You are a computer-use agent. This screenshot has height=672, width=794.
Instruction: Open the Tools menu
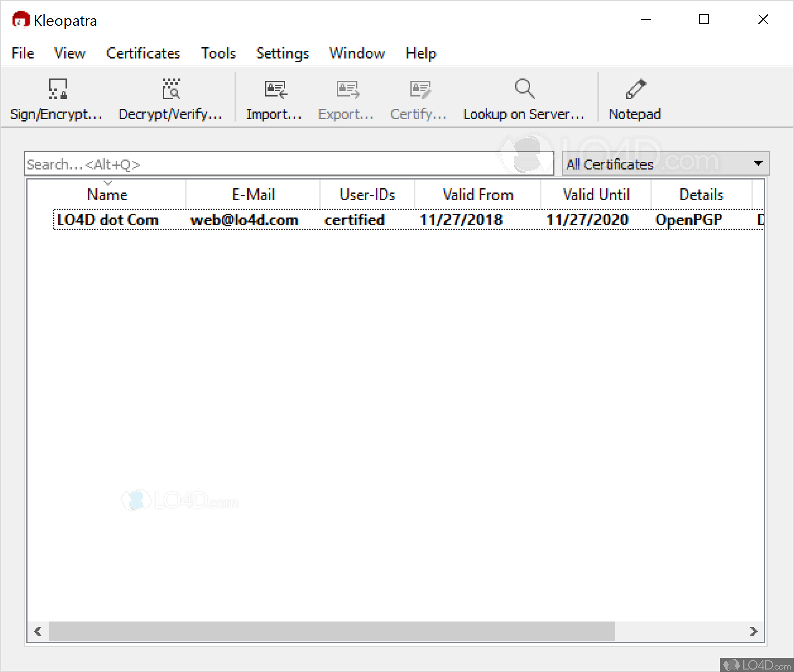pos(218,53)
